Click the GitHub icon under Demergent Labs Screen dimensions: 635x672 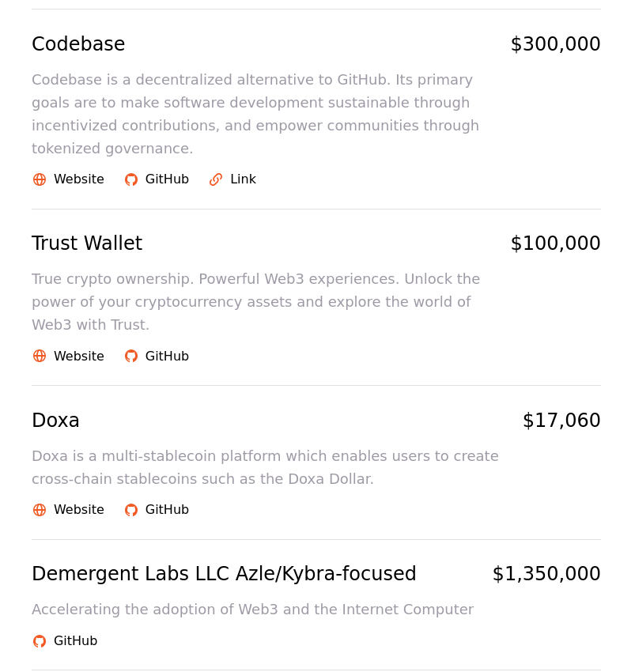(x=40, y=641)
